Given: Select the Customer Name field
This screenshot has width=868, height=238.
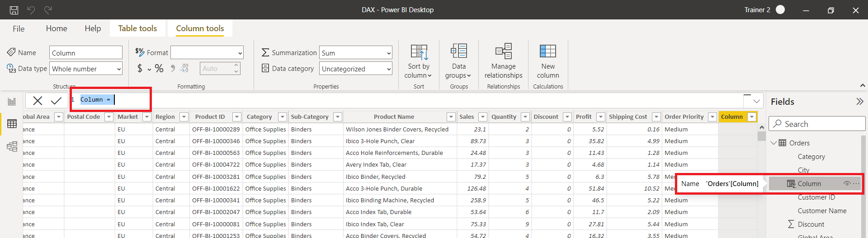Looking at the screenshot, I should coord(822,211).
